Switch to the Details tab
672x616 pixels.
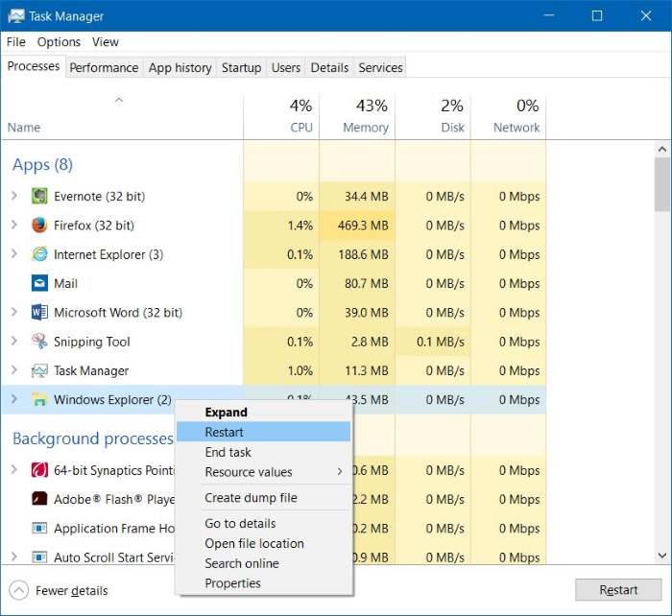(329, 68)
